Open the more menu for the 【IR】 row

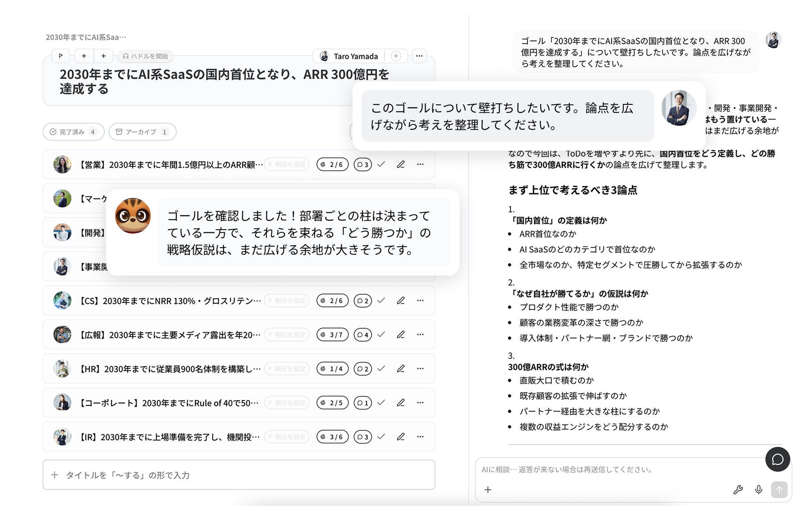point(420,437)
